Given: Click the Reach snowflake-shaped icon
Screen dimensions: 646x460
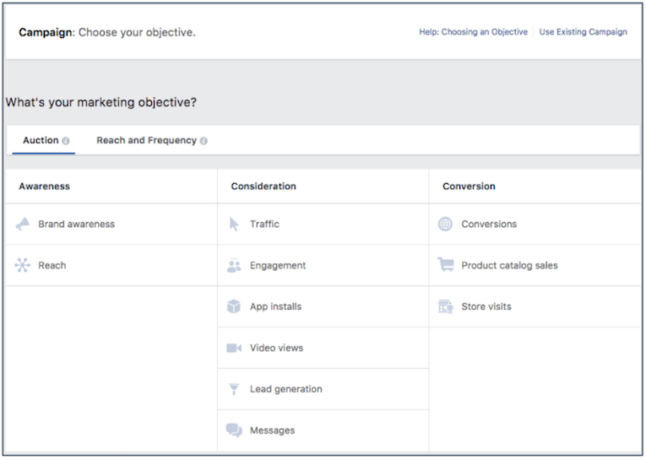Looking at the screenshot, I should click(x=22, y=266).
